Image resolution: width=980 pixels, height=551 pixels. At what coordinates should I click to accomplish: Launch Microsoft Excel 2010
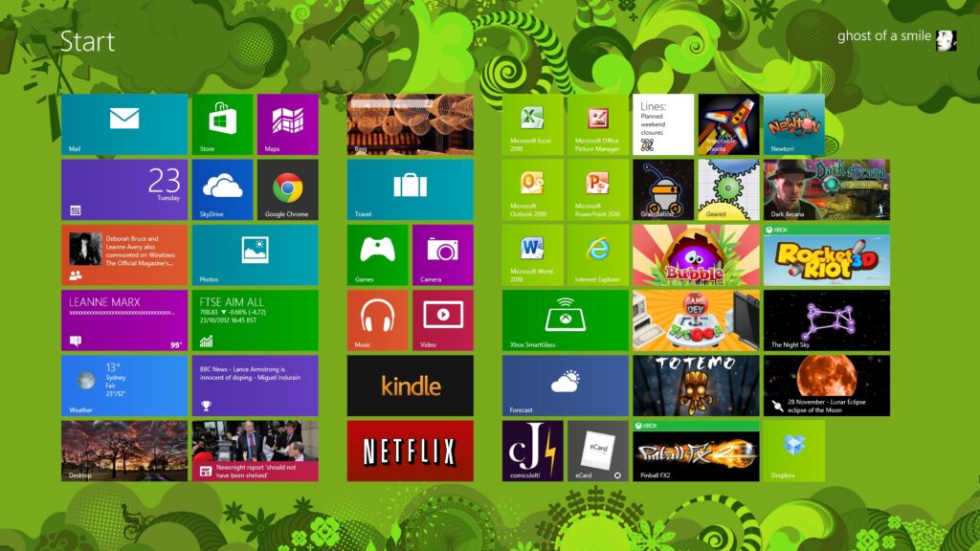coord(533,124)
